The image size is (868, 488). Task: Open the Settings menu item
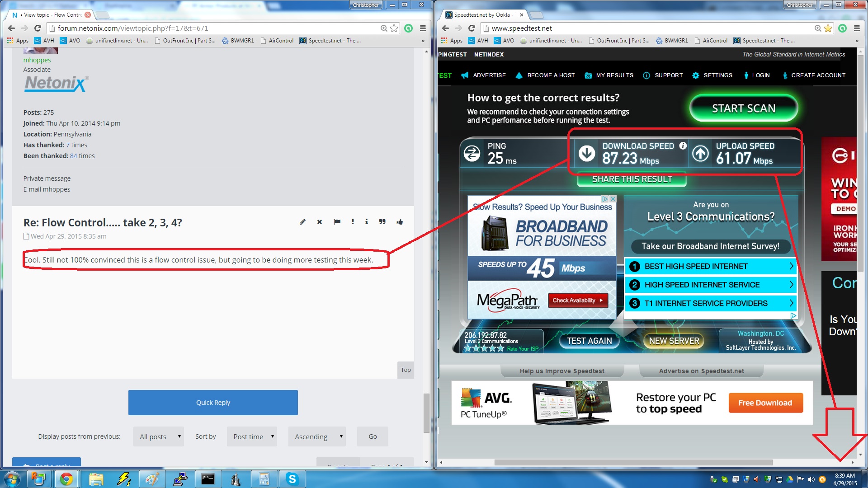712,75
